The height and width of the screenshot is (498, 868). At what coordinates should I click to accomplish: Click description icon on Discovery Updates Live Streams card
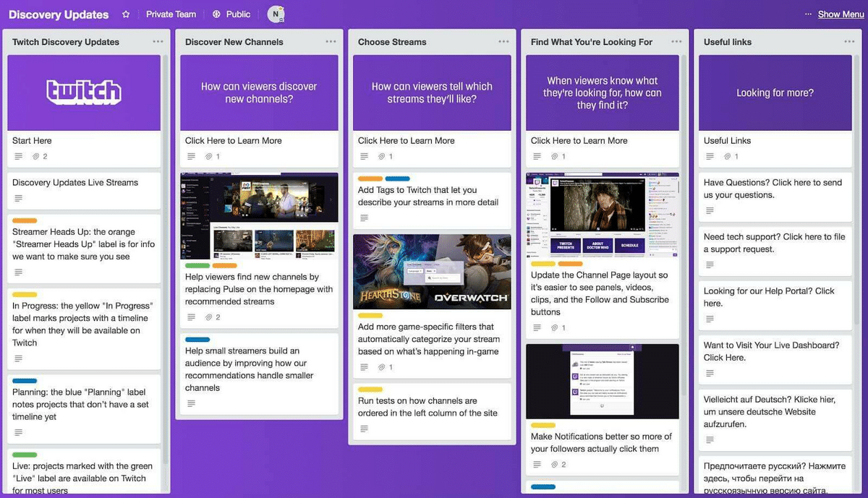click(x=19, y=199)
